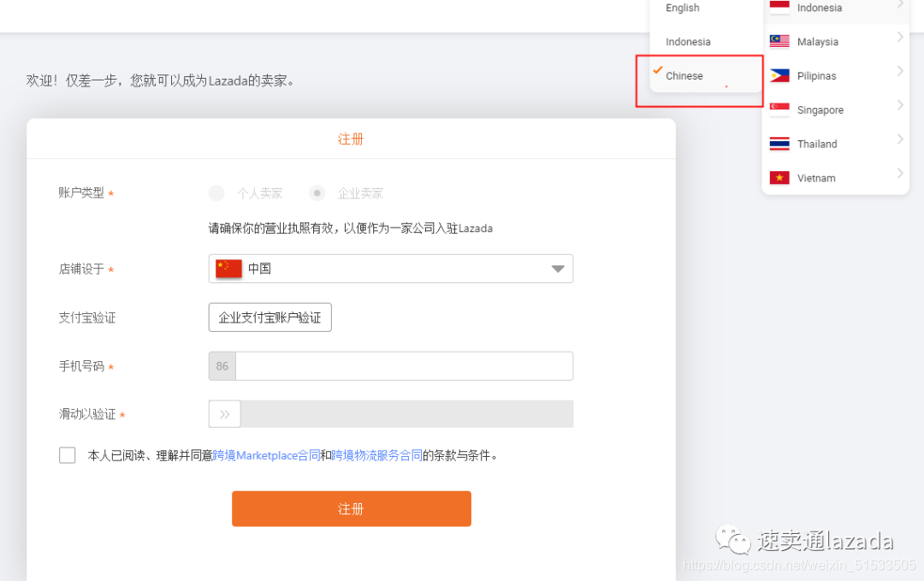This screenshot has width=924, height=581.
Task: Focus the phone number input field
Action: tap(404, 366)
